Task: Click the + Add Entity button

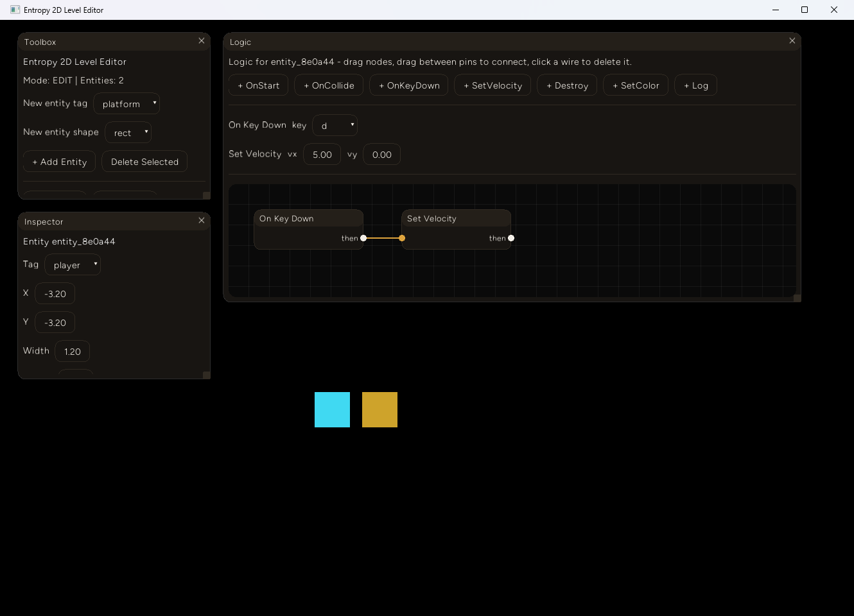Action: pos(59,162)
